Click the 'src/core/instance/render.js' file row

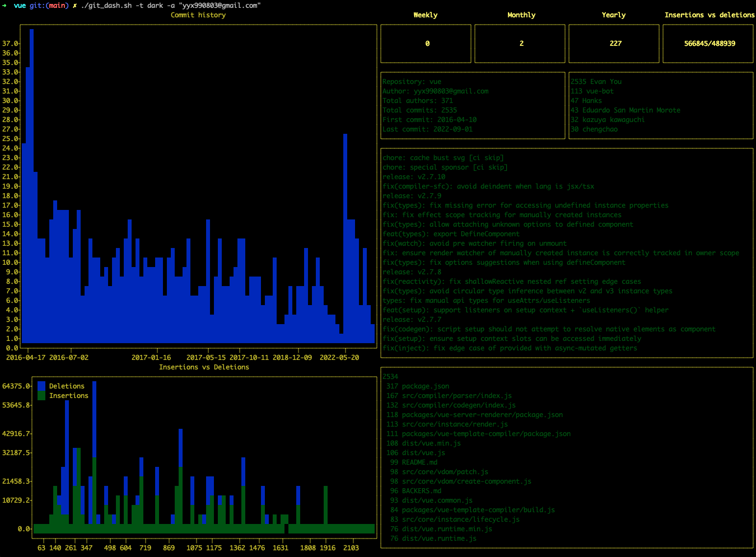coord(447,424)
